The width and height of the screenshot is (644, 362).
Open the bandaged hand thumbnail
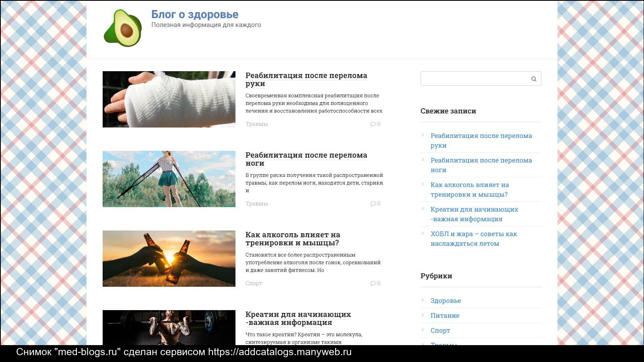(x=169, y=99)
